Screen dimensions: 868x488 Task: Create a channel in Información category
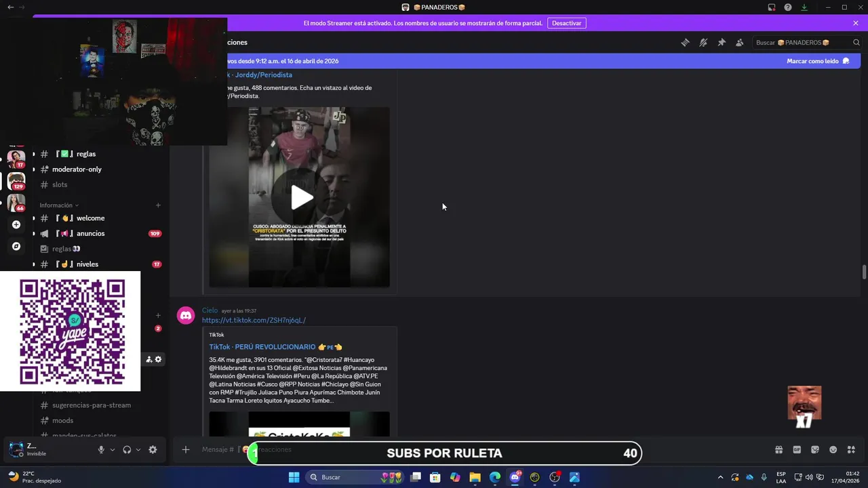[x=158, y=205]
